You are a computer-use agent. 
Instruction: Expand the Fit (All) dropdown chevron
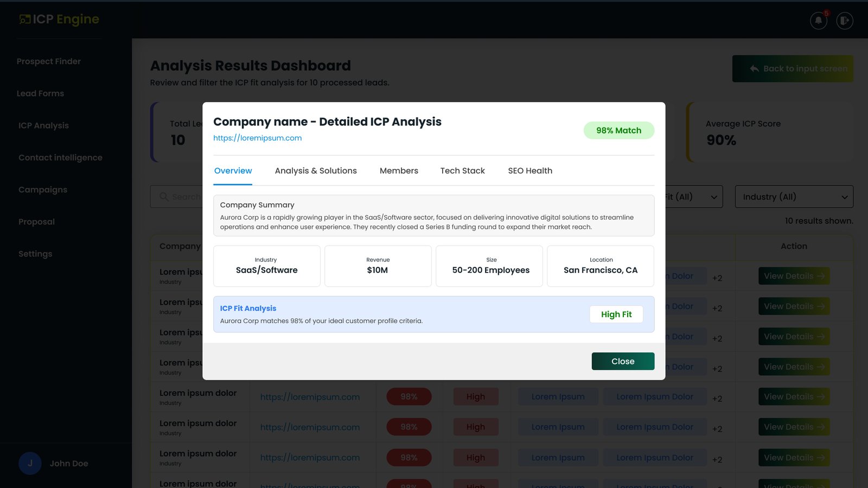(x=714, y=197)
